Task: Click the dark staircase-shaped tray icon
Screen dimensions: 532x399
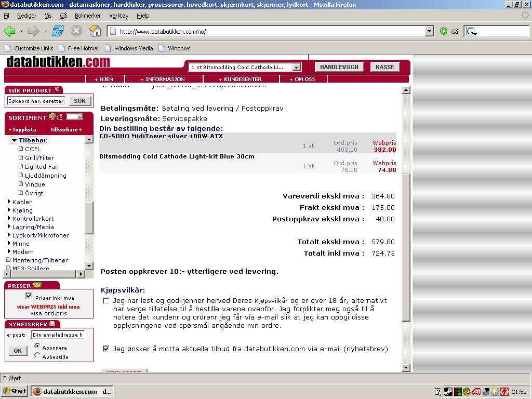Action: click(x=486, y=392)
